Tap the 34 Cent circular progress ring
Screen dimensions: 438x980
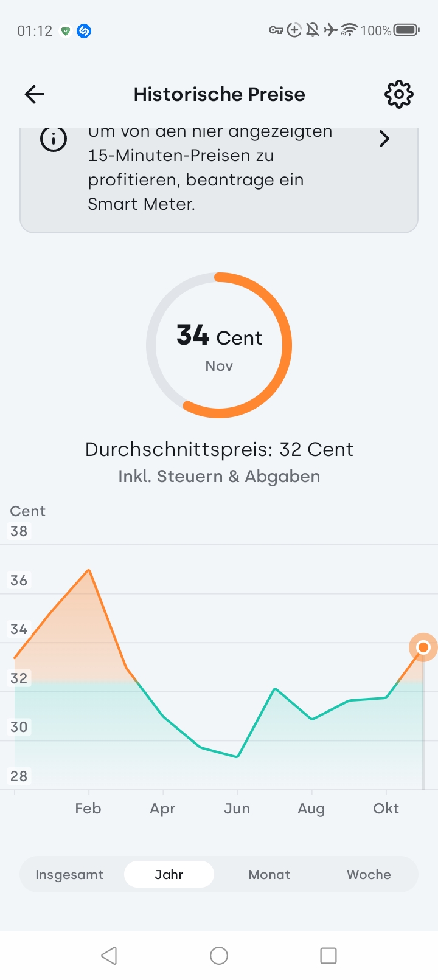click(219, 345)
